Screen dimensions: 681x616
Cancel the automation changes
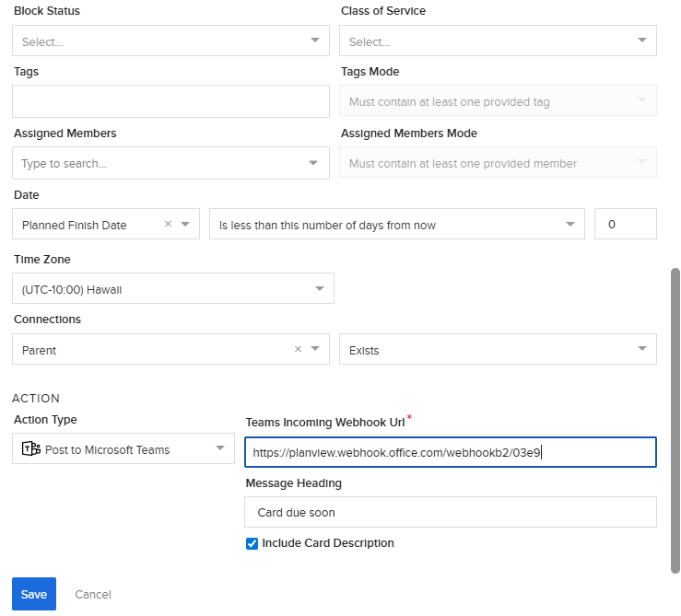coord(93,594)
